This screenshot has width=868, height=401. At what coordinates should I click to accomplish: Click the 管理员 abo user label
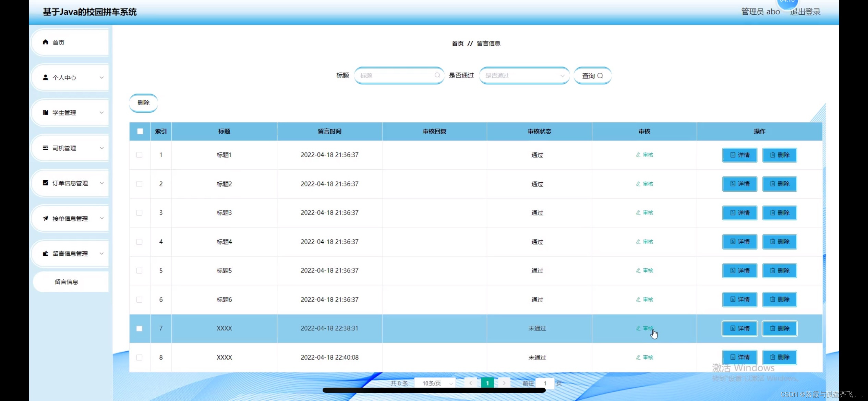(x=760, y=12)
